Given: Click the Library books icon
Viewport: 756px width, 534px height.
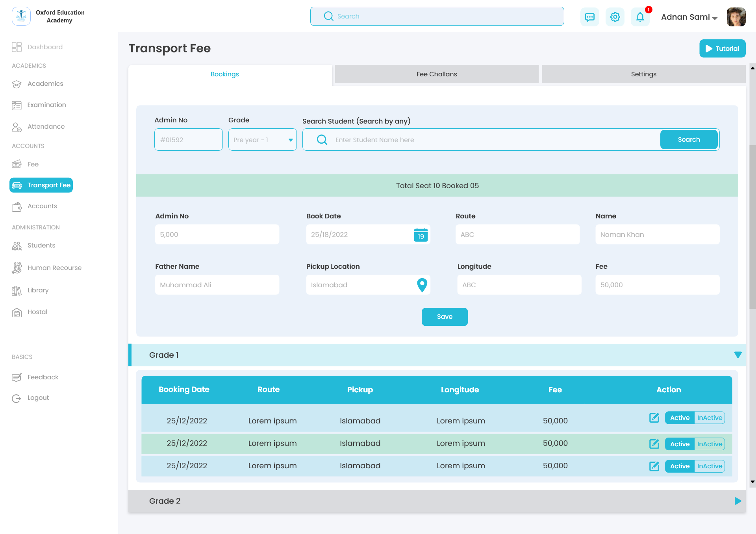Looking at the screenshot, I should point(17,290).
